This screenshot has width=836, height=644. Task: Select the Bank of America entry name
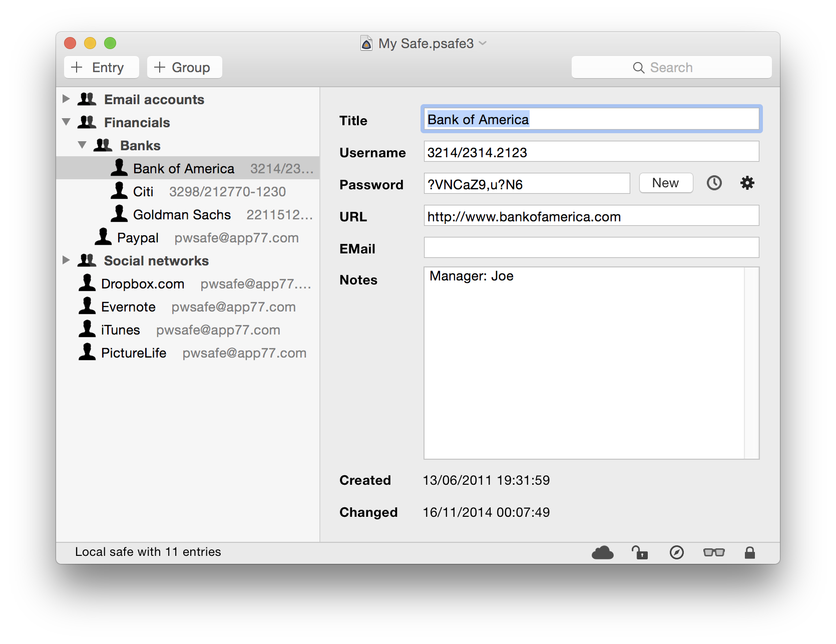coord(184,169)
